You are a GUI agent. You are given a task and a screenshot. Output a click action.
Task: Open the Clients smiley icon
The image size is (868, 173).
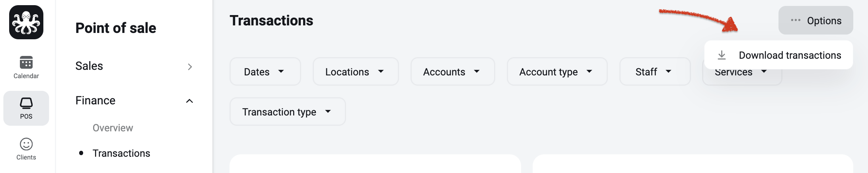pyautogui.click(x=26, y=144)
